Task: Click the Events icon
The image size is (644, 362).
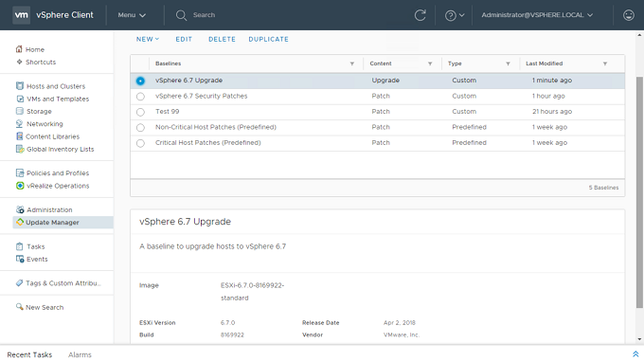Action: pyautogui.click(x=20, y=259)
